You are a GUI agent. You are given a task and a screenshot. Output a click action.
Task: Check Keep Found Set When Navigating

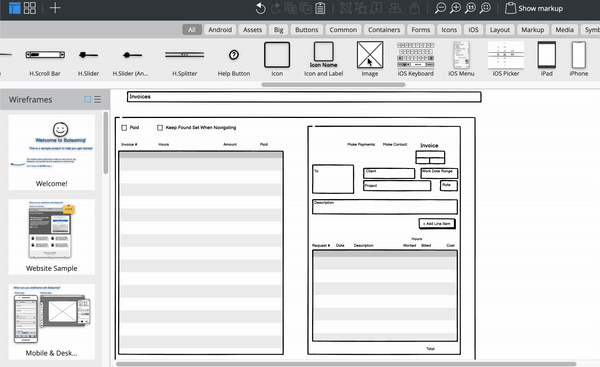click(x=160, y=128)
